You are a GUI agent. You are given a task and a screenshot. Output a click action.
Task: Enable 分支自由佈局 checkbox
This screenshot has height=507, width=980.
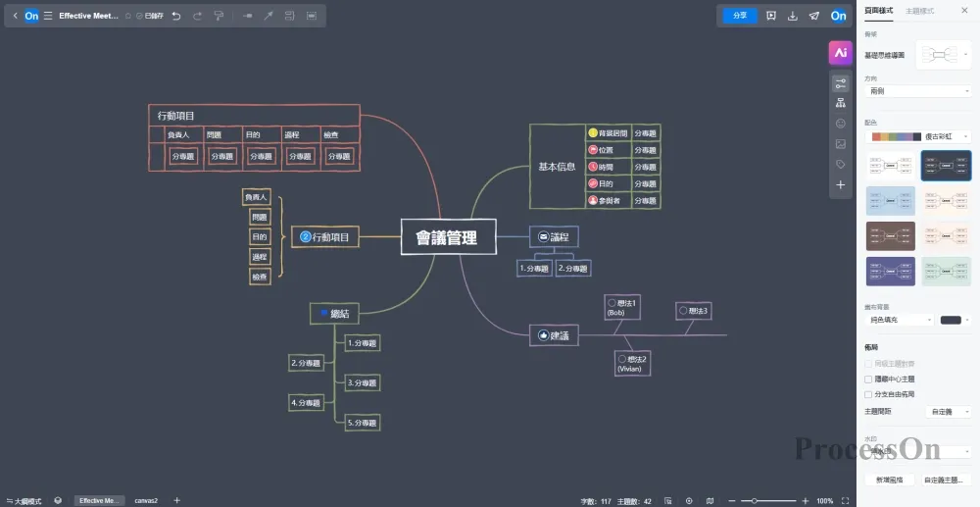coord(868,394)
